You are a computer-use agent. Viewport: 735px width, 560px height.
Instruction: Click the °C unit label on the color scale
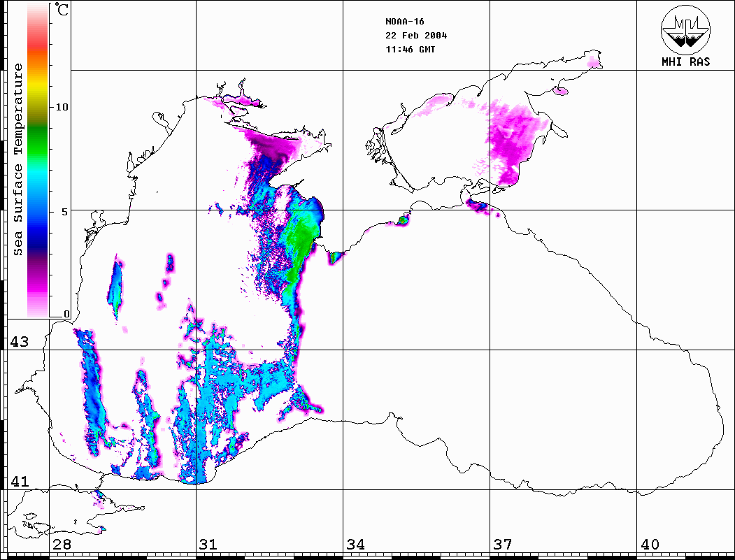61,9
